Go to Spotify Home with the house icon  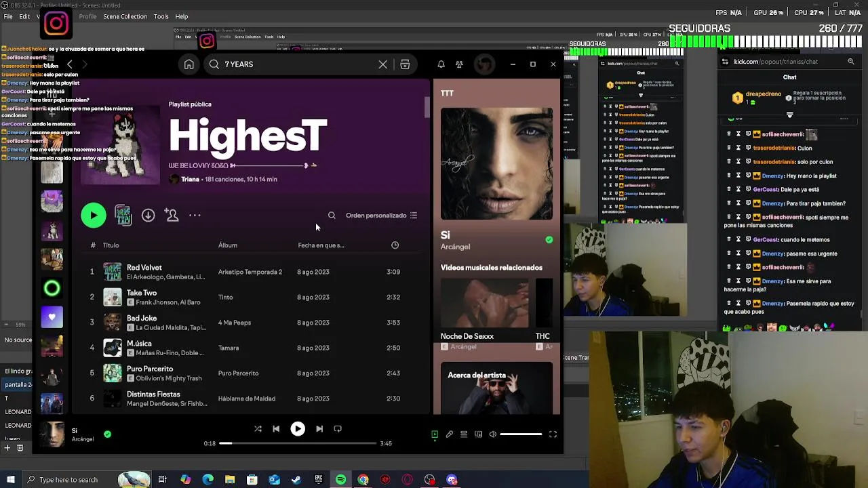coord(189,64)
